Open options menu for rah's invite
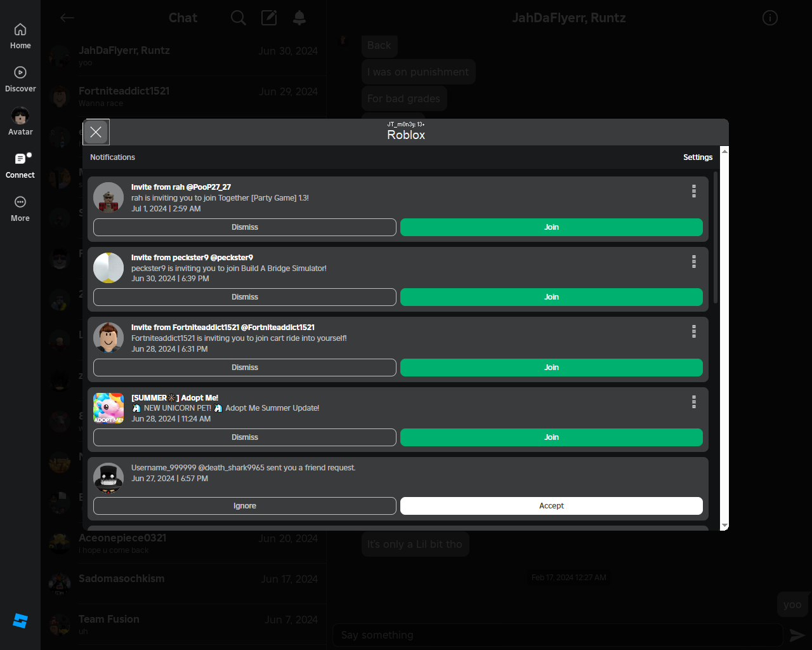Viewport: 812px width, 650px height. point(694,191)
